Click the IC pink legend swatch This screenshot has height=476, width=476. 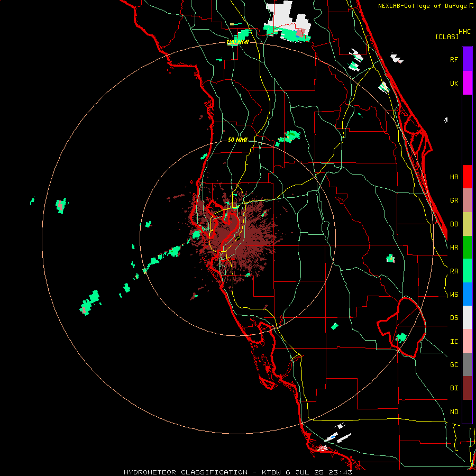[467, 341]
